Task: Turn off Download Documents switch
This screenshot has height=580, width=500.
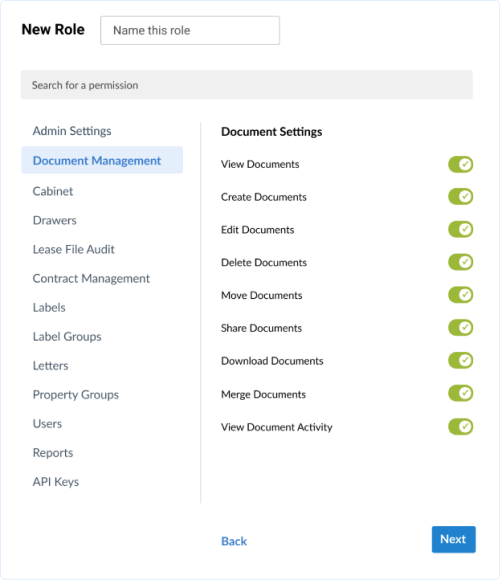Action: click(x=460, y=360)
